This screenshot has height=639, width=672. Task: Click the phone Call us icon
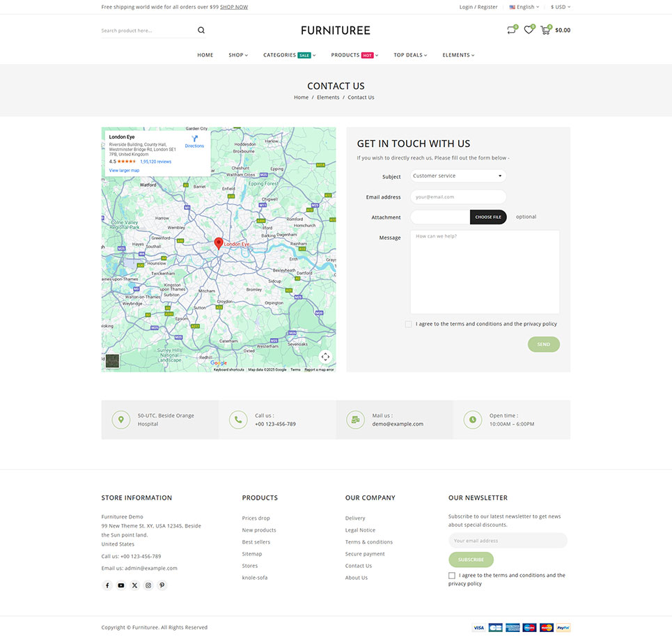point(238,419)
